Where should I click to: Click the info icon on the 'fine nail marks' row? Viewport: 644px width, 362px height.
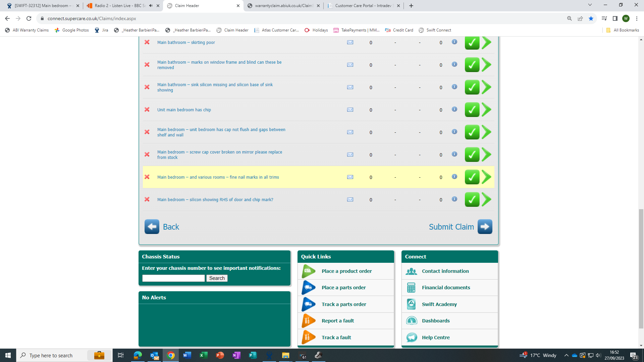(x=454, y=177)
